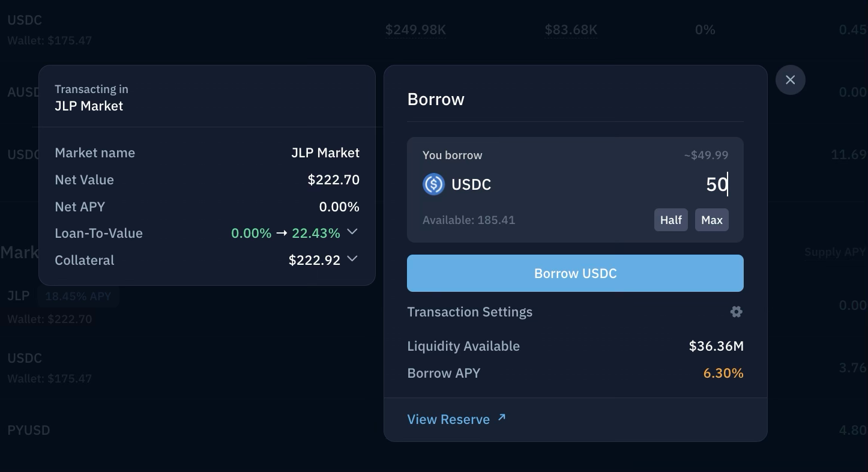Click the JLP 18.45% APY badge
The height and width of the screenshot is (472, 868).
(x=78, y=296)
